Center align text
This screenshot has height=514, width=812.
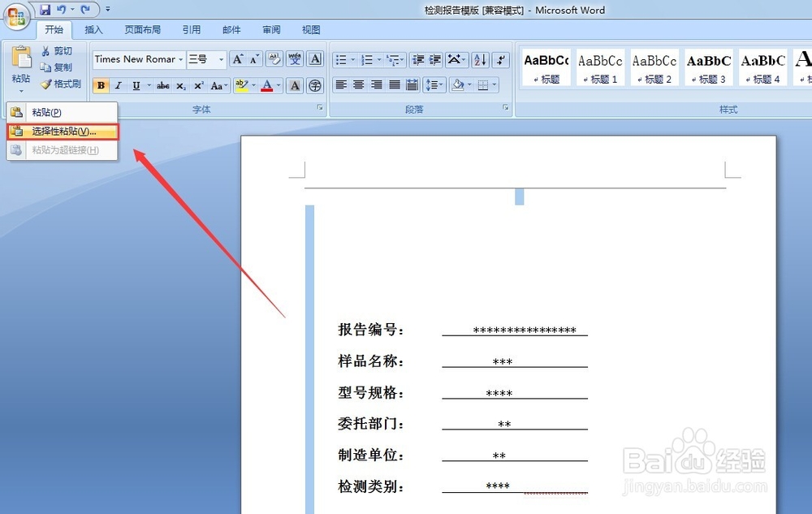359,85
